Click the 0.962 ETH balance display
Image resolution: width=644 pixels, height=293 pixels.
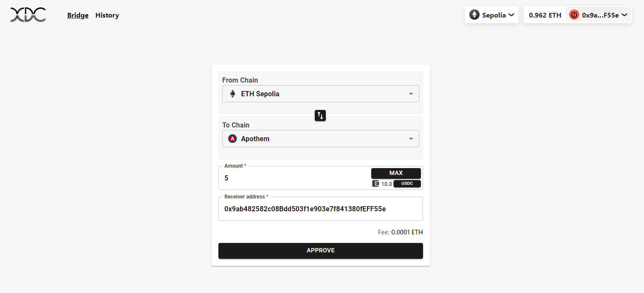(x=544, y=14)
